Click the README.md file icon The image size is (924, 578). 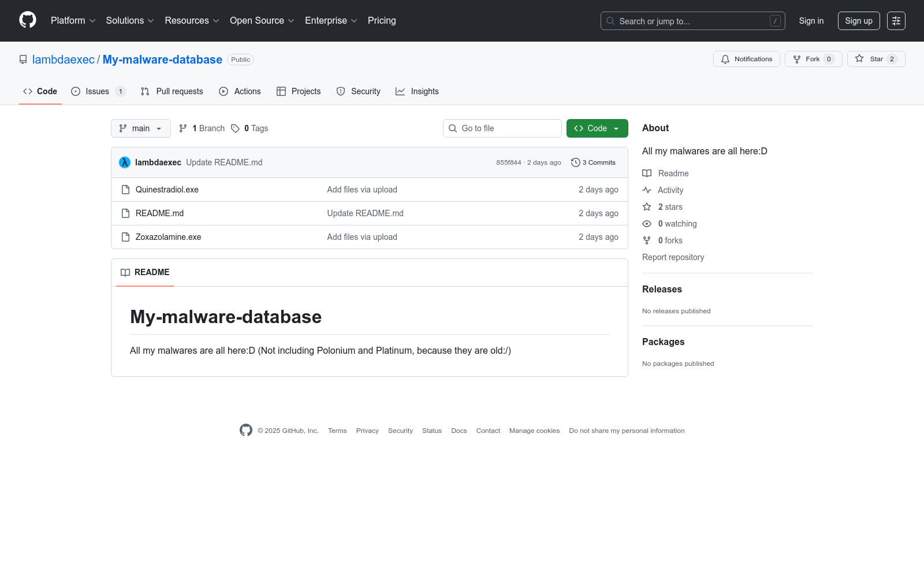[x=125, y=213]
